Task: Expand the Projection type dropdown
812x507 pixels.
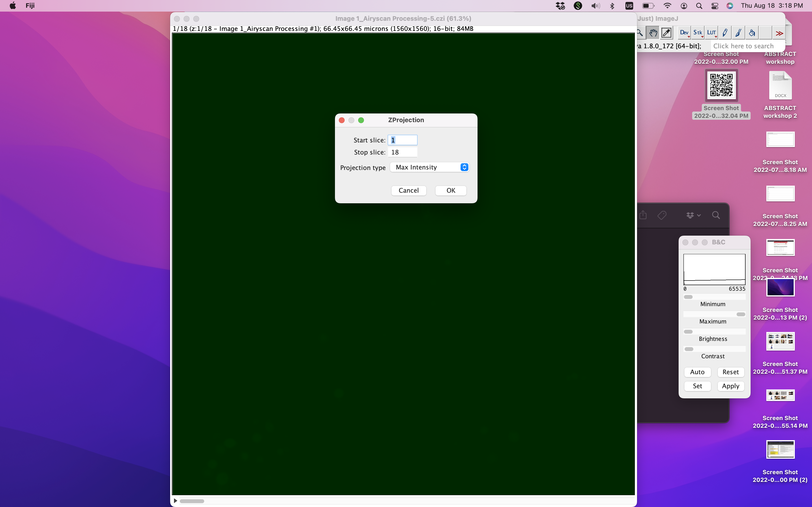Action: pos(429,167)
